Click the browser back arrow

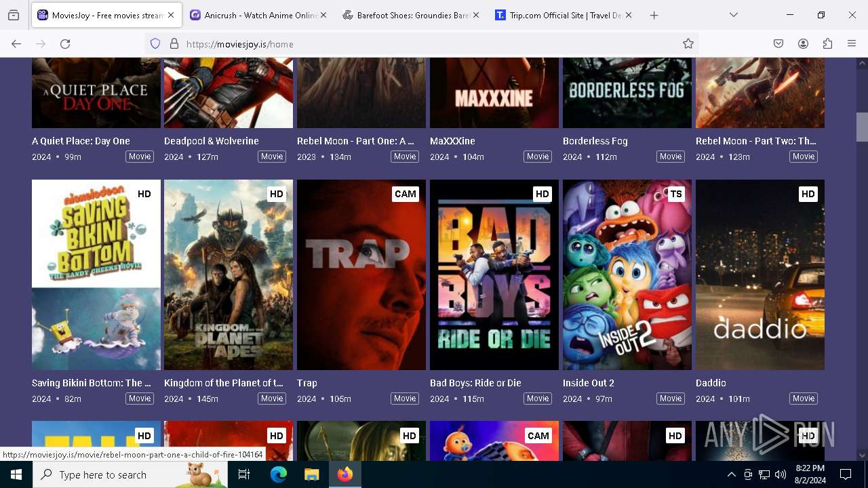tap(16, 43)
